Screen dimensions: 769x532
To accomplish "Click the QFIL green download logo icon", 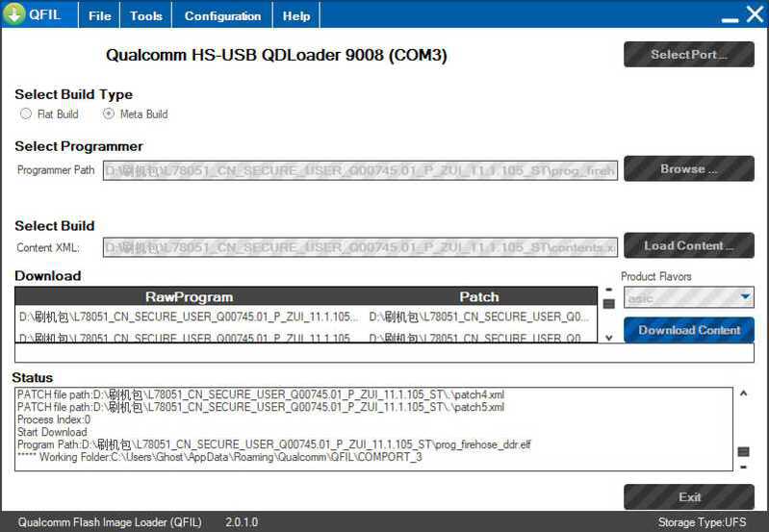I will click(x=14, y=13).
